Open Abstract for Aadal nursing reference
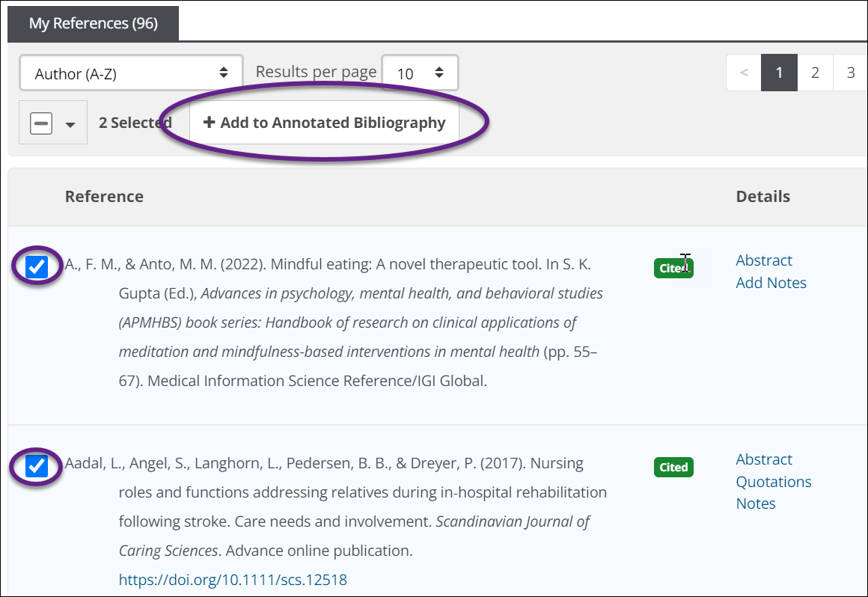Viewport: 868px width, 597px height. [x=763, y=459]
